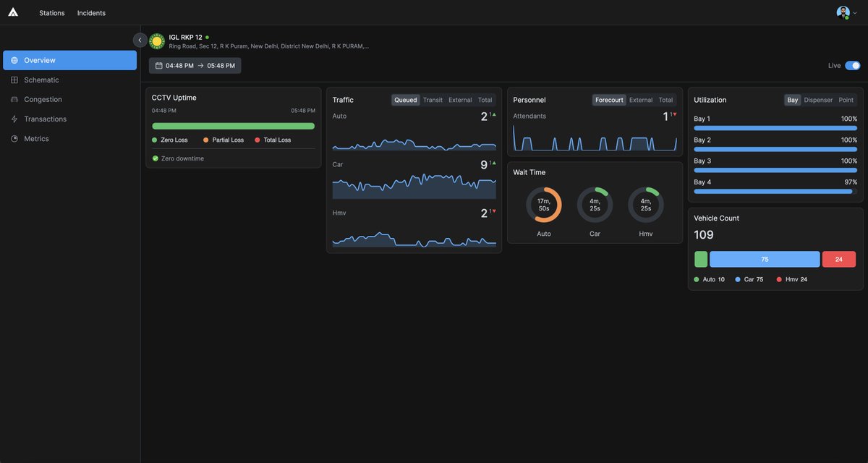Select Total tab in Traffic
The width and height of the screenshot is (868, 463).
click(485, 100)
